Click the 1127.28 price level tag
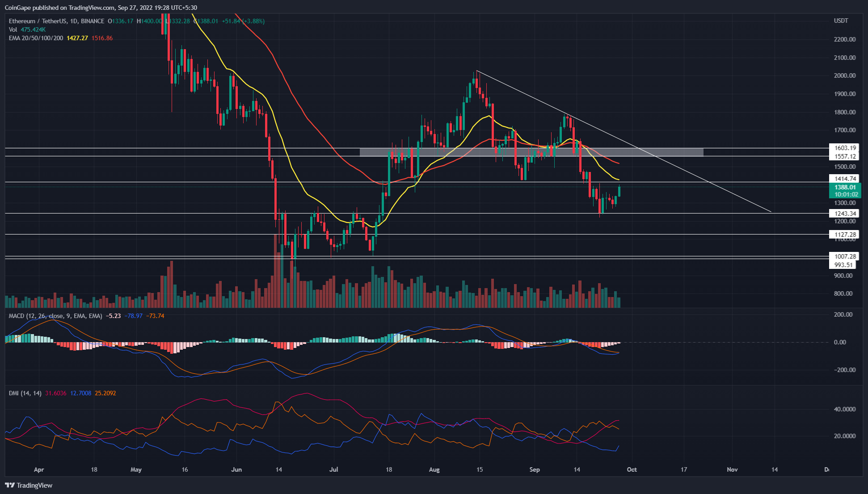This screenshot has height=494, width=868. [x=845, y=234]
